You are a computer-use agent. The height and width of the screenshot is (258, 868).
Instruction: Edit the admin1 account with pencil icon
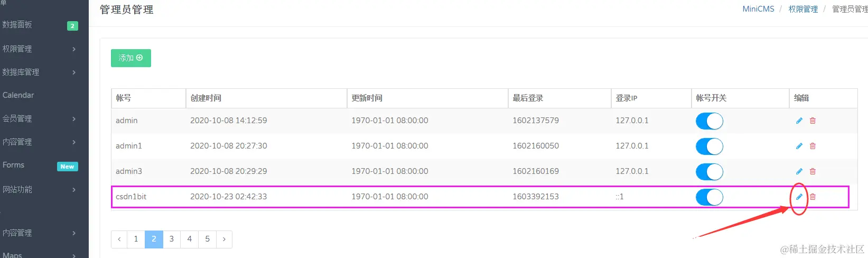point(799,146)
